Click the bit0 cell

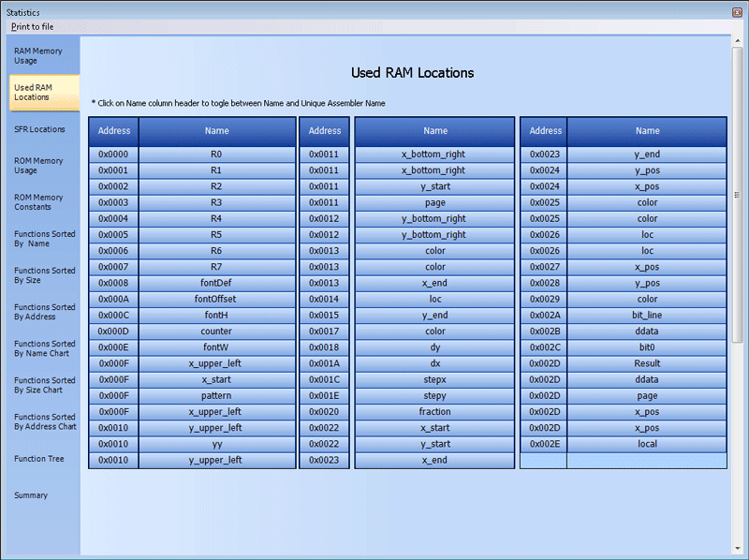coord(647,347)
